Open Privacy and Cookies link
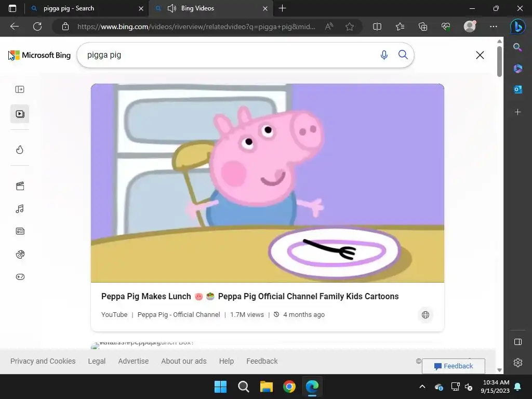This screenshot has width=532, height=399. click(43, 361)
